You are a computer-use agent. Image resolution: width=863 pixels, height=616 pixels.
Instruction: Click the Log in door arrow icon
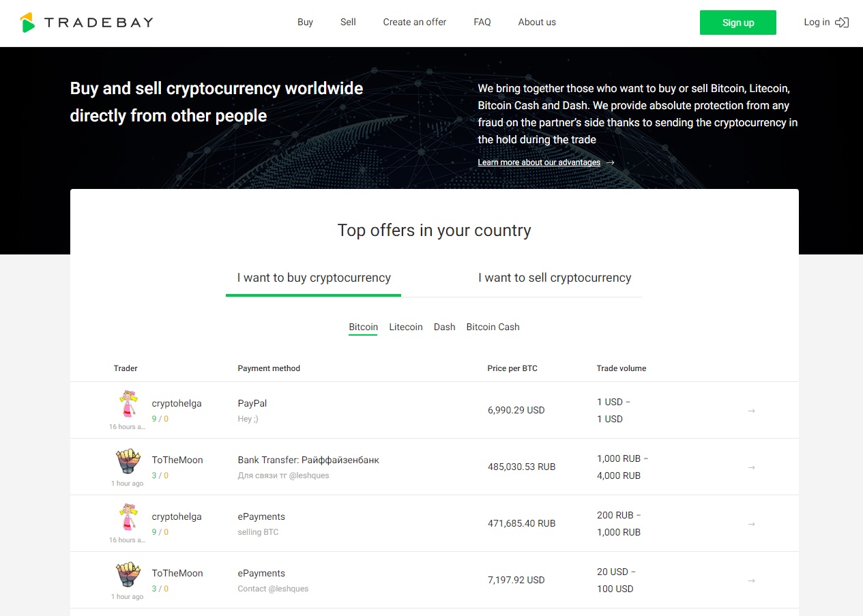tap(842, 23)
